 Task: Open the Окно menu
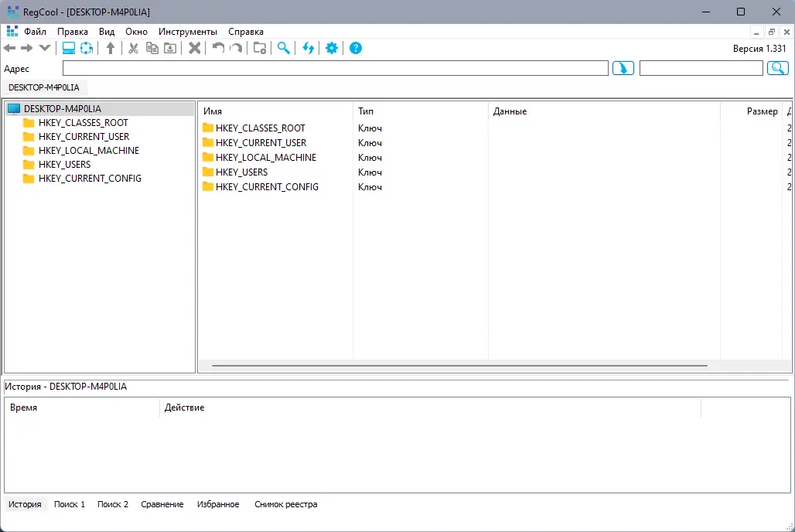(x=136, y=32)
